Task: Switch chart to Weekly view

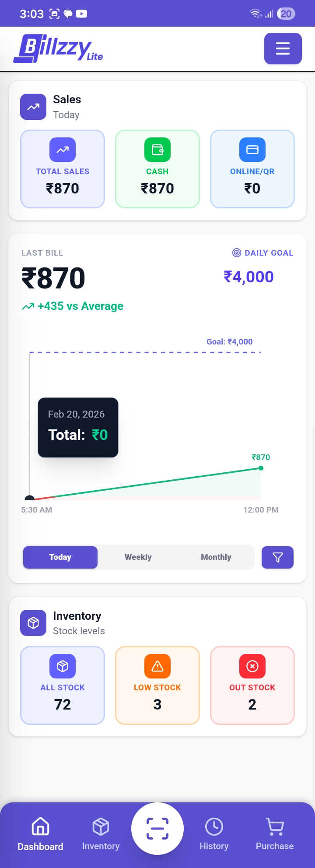Action: coord(138,557)
